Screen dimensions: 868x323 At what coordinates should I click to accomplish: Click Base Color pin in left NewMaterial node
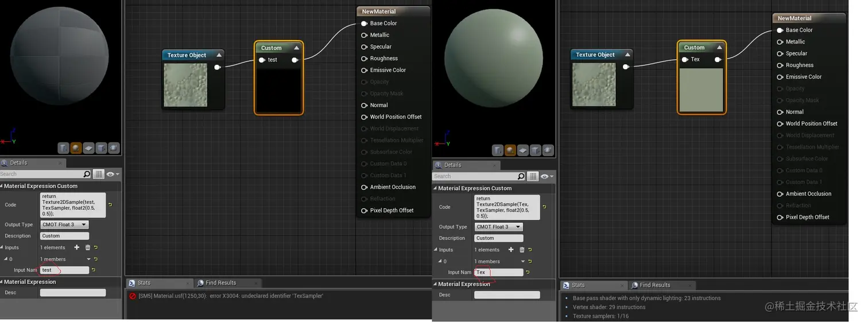[x=364, y=24]
